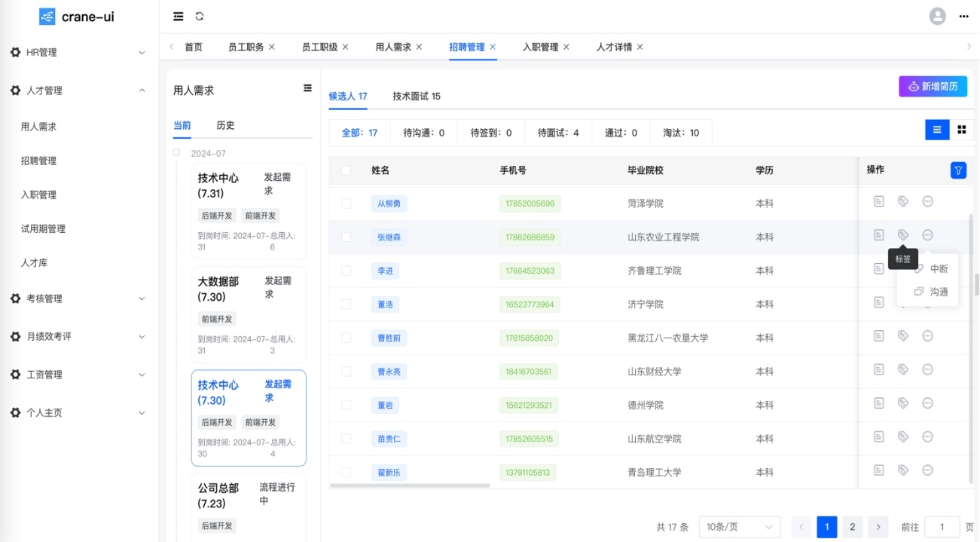Open the more-actions icon in 董岩's row
980x542 pixels.
pos(928,403)
